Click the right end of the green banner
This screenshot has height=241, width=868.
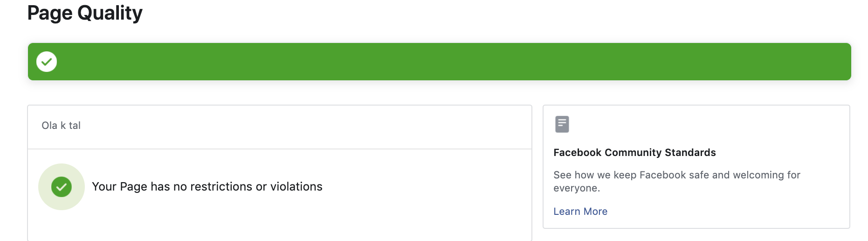pyautogui.click(x=830, y=62)
